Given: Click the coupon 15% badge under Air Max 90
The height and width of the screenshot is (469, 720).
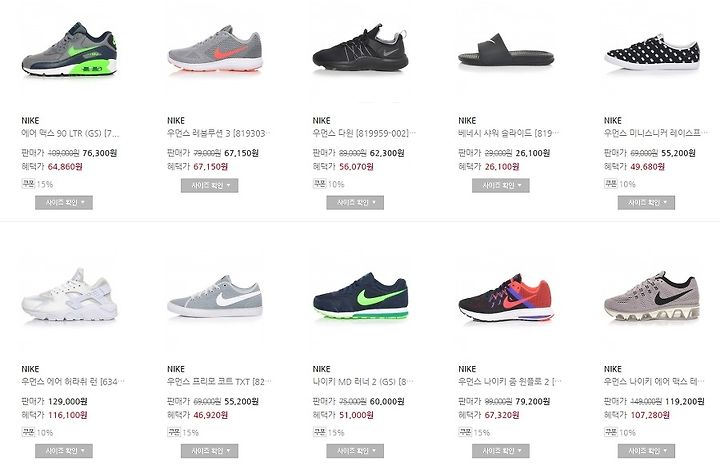Looking at the screenshot, I should click(x=37, y=184).
